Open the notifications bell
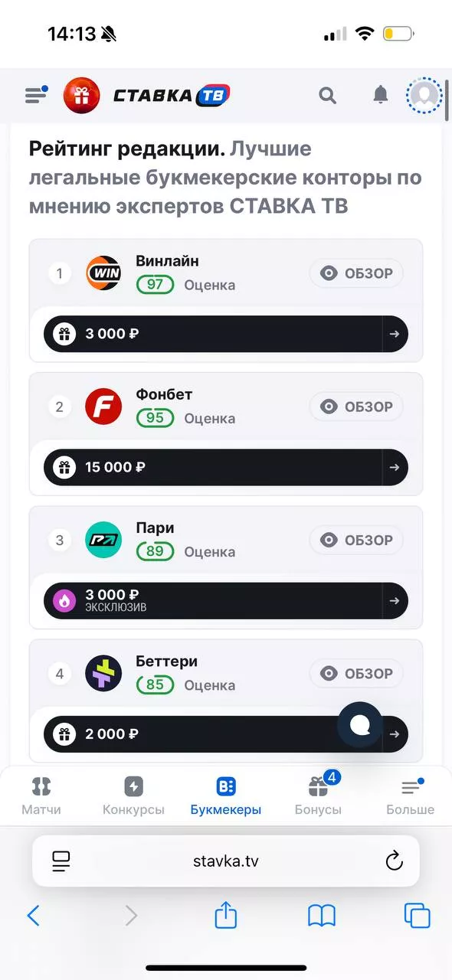Image resolution: width=452 pixels, height=980 pixels. [x=381, y=95]
